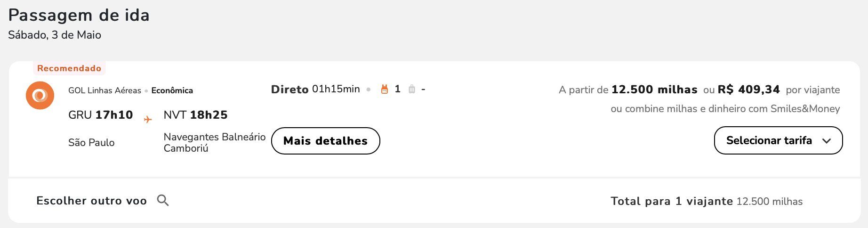The height and width of the screenshot is (228, 868).
Task: Click the Smiles&Money combine text
Action: pyautogui.click(x=725, y=109)
